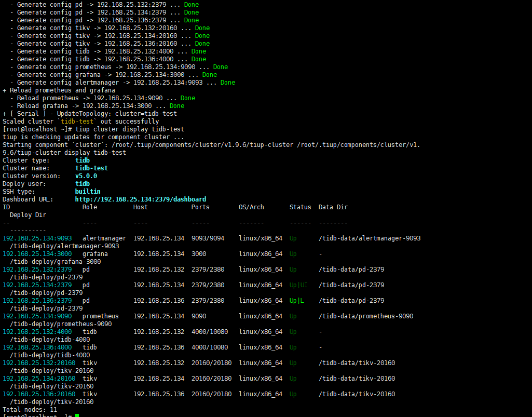
Task: Click the node ID 192.168.25.134:2379
Action: coord(37,285)
